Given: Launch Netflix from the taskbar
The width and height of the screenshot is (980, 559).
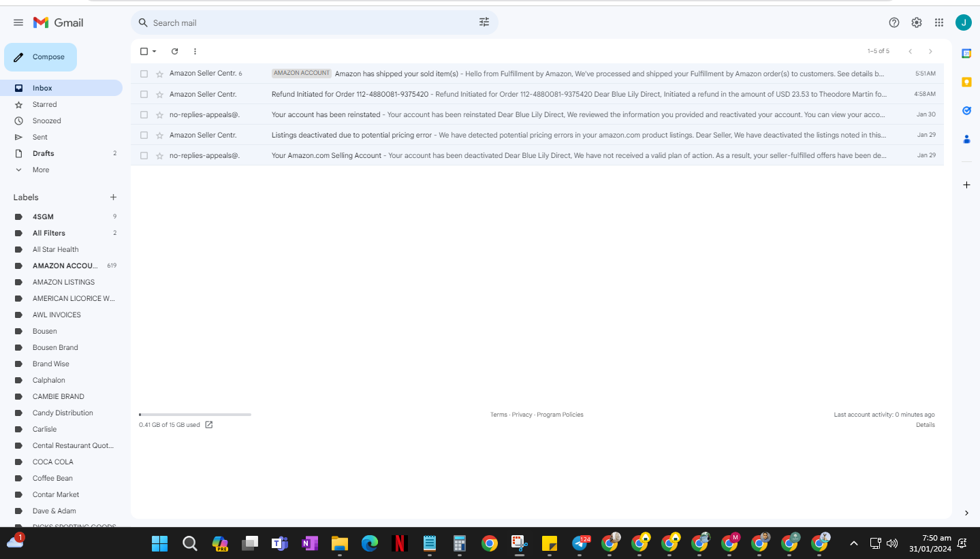Looking at the screenshot, I should [400, 543].
